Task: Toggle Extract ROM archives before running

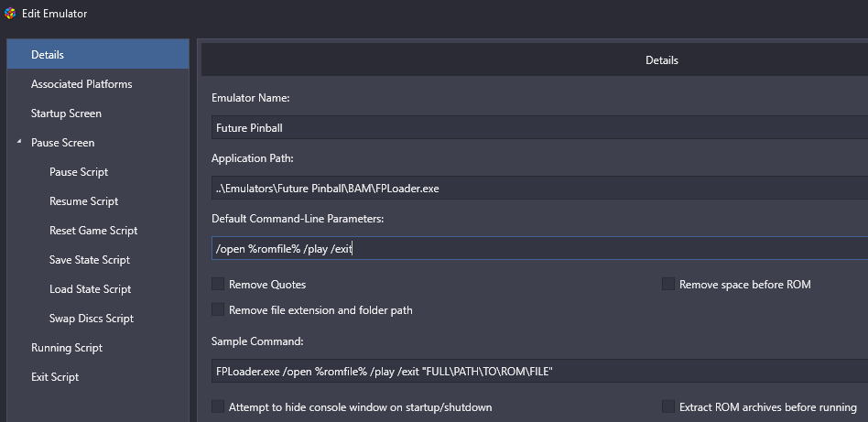Action: (x=668, y=406)
